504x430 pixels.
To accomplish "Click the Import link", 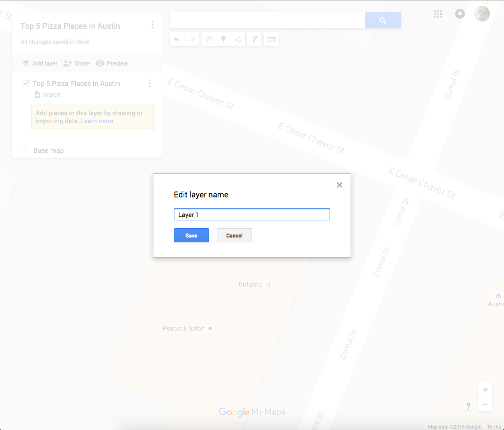I will 47,95.
